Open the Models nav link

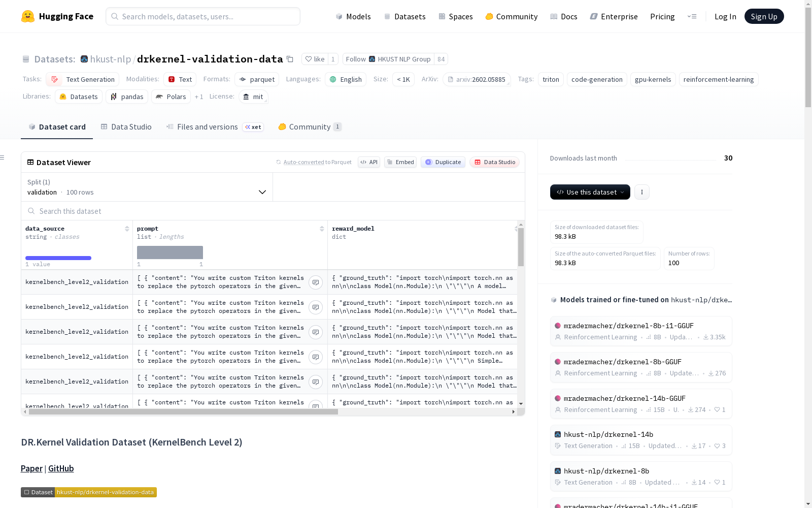point(353,16)
